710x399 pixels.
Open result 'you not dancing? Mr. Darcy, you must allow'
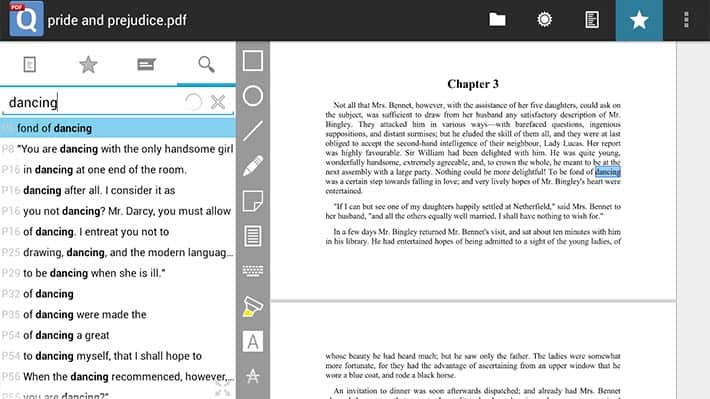pyautogui.click(x=118, y=211)
